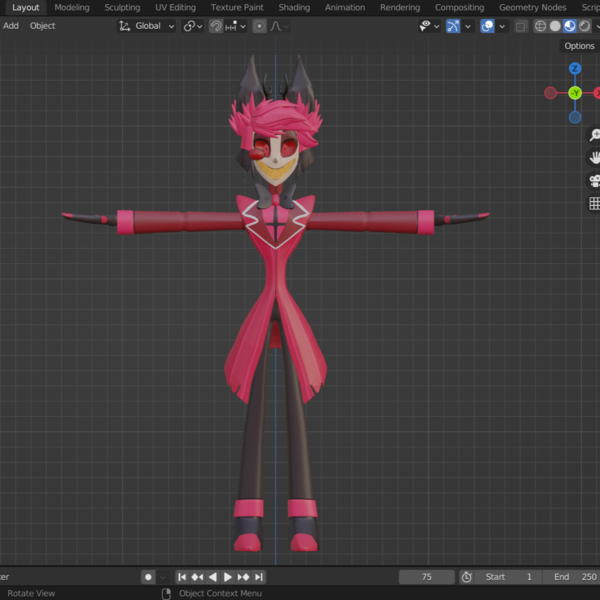
Task: Open the Object menu
Action: tap(42, 26)
